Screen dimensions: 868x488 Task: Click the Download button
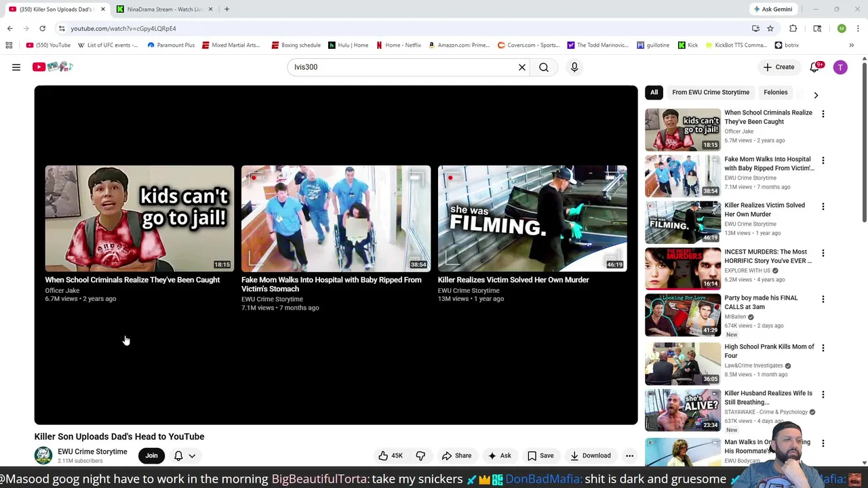click(x=590, y=455)
